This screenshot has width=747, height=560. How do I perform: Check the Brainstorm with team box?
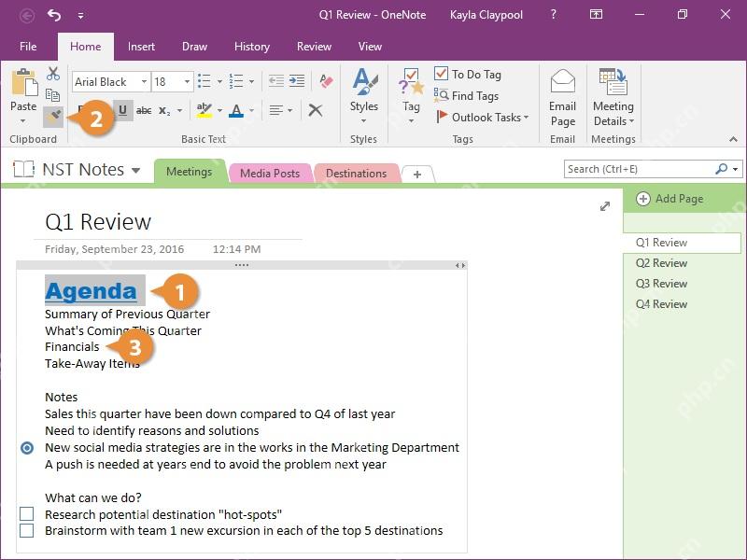27,530
